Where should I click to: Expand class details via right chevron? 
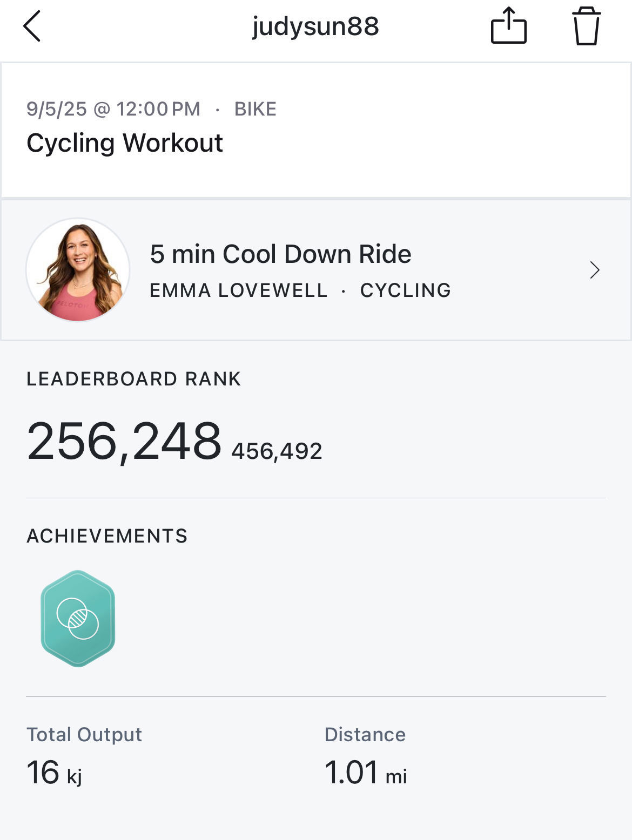595,270
